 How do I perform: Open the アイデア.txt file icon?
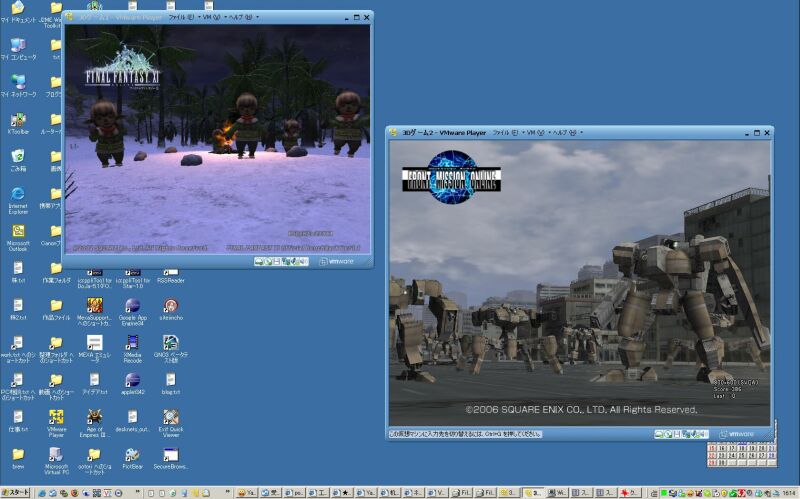pos(94,384)
